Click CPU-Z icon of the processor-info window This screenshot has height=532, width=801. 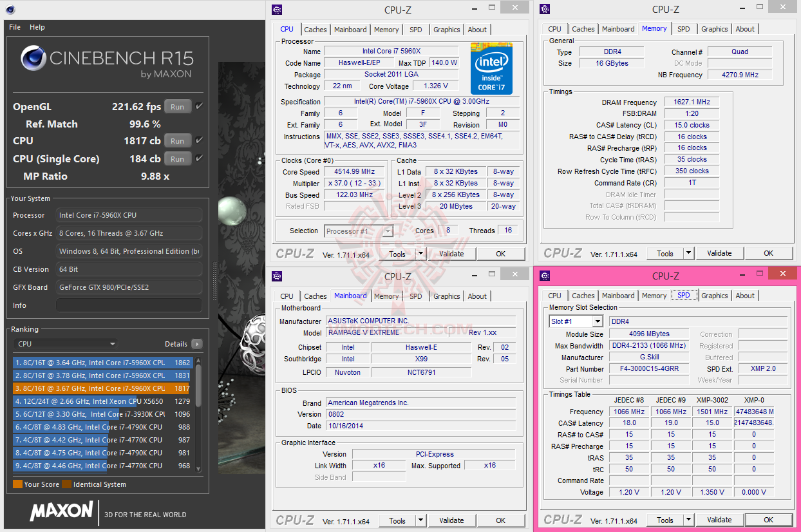point(277,9)
